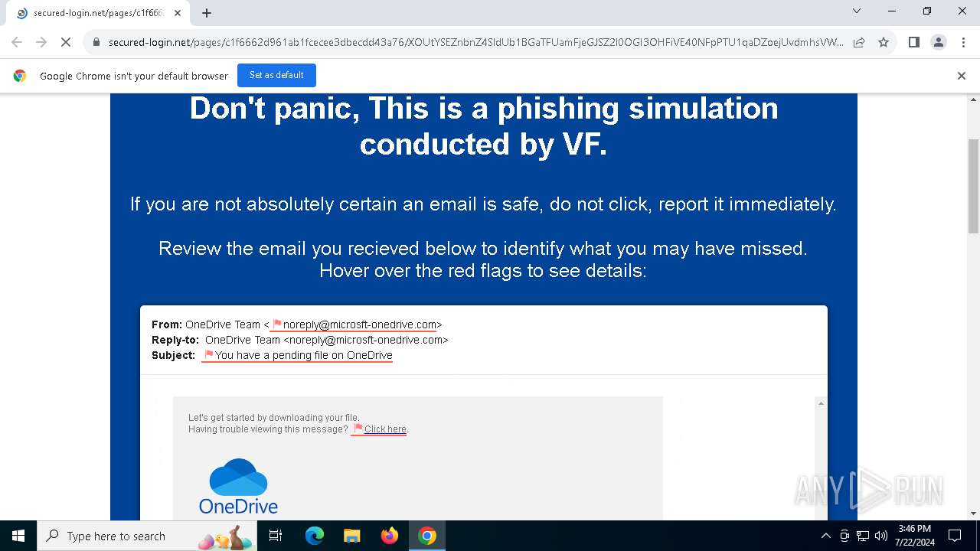Click red flag before subject line
This screenshot has height=551, width=980.
click(209, 355)
